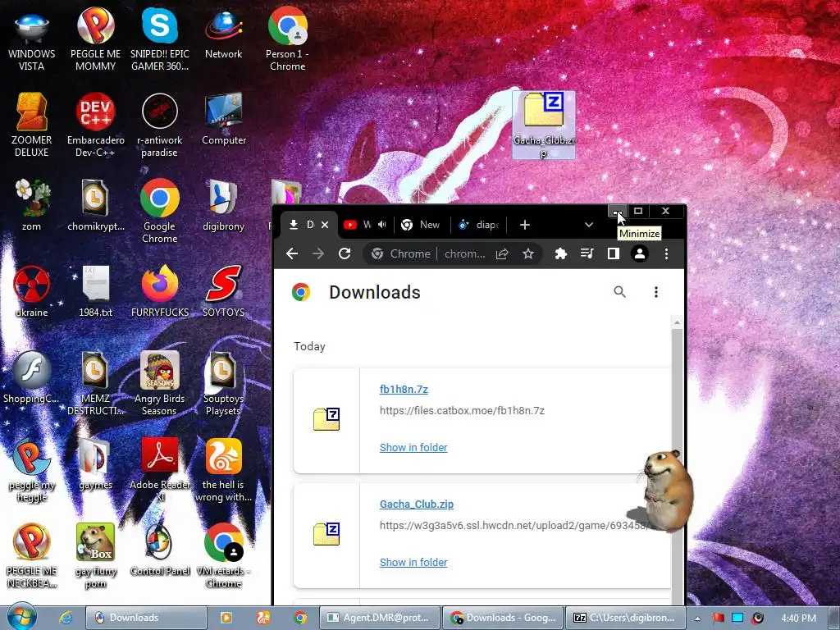
Task: Select the ukraine radiation icon
Action: pyautogui.click(x=32, y=291)
